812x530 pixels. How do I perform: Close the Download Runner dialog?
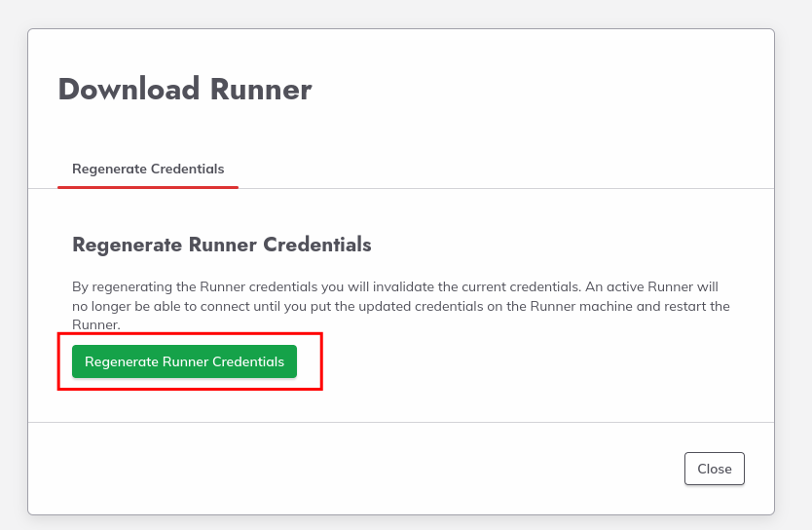coord(714,469)
